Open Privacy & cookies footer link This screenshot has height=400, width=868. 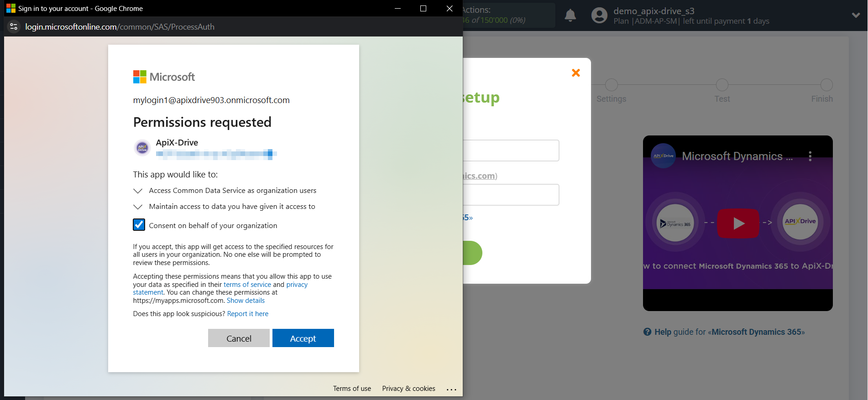(x=408, y=389)
